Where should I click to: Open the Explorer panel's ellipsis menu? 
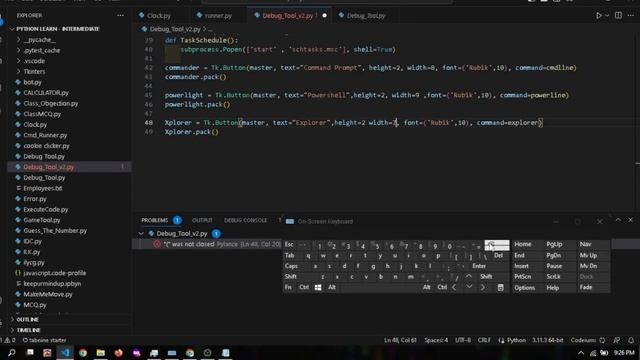tap(120, 16)
